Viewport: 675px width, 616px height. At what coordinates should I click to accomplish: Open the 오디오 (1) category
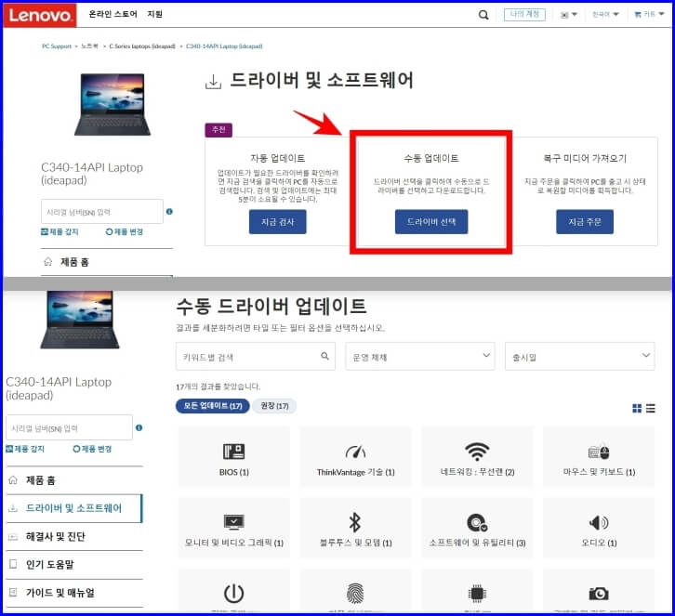[599, 529]
